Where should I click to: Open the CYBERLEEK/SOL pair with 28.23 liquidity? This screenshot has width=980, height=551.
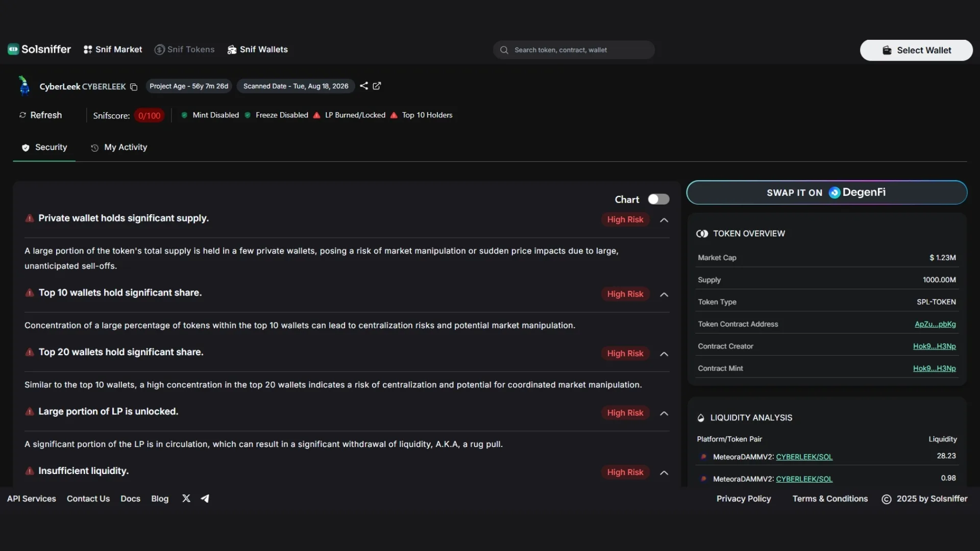(x=804, y=457)
